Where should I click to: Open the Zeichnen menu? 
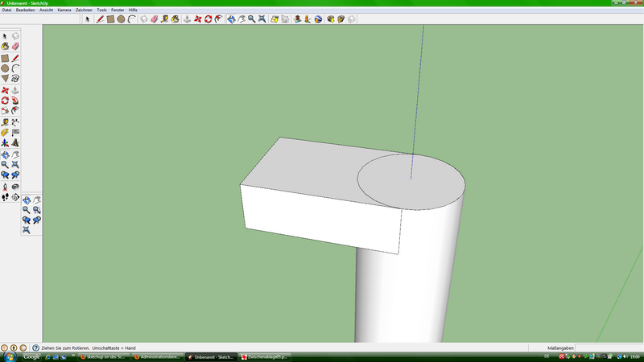(84, 10)
